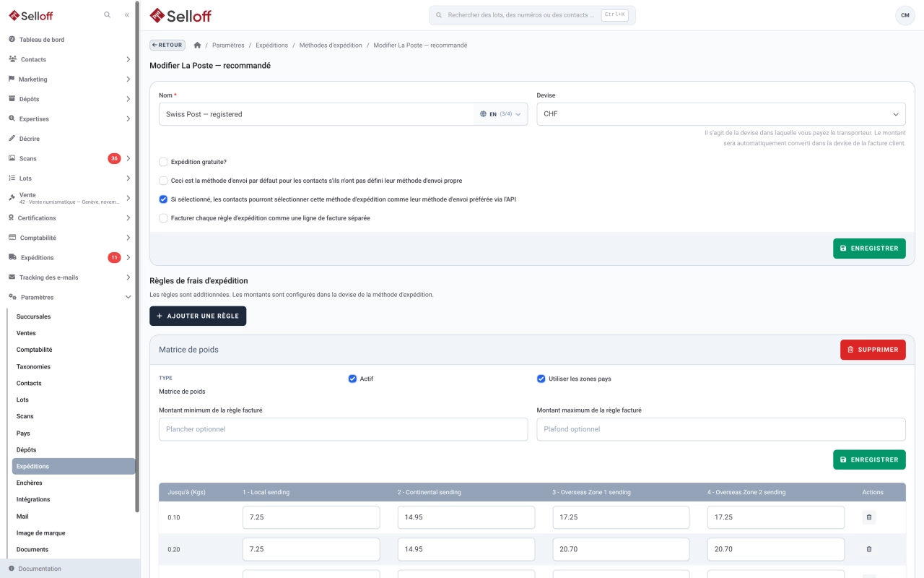Click Ajouter une règle button

[x=198, y=316]
